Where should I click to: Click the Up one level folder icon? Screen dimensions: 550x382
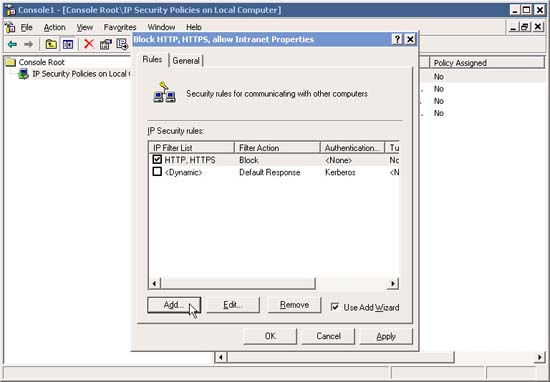coord(51,44)
